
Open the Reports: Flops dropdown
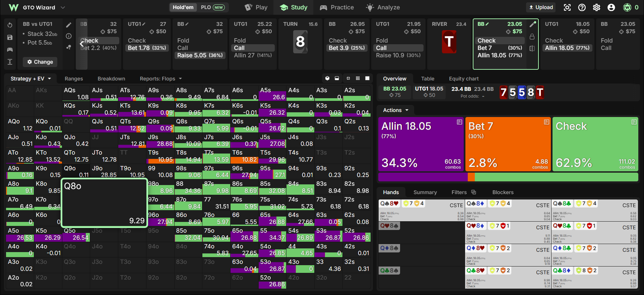[x=161, y=79]
